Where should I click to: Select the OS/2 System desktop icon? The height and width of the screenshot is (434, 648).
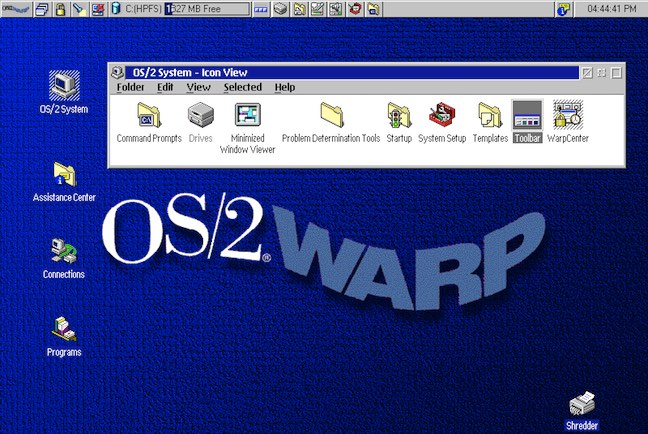[x=64, y=92]
